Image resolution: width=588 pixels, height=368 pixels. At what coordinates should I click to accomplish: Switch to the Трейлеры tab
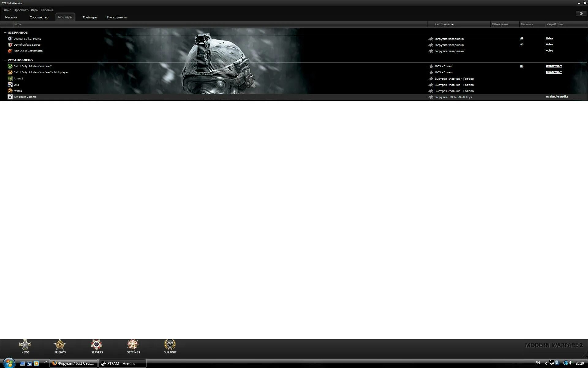pyautogui.click(x=90, y=17)
